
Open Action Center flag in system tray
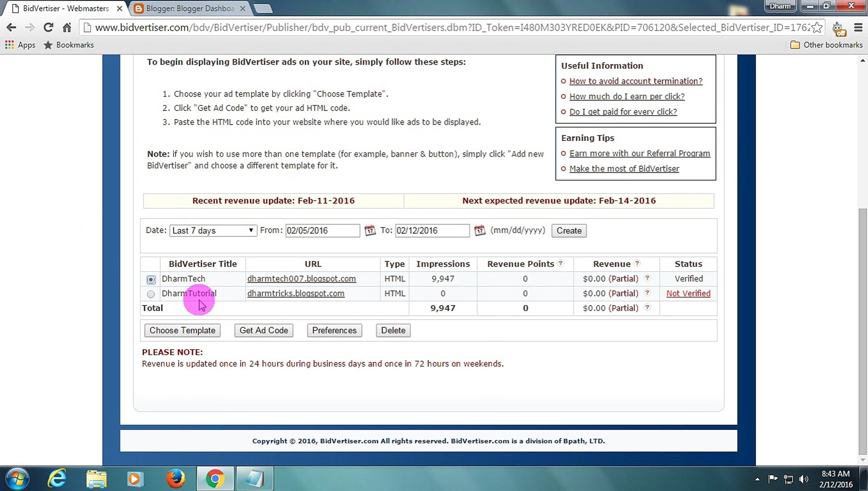point(773,479)
